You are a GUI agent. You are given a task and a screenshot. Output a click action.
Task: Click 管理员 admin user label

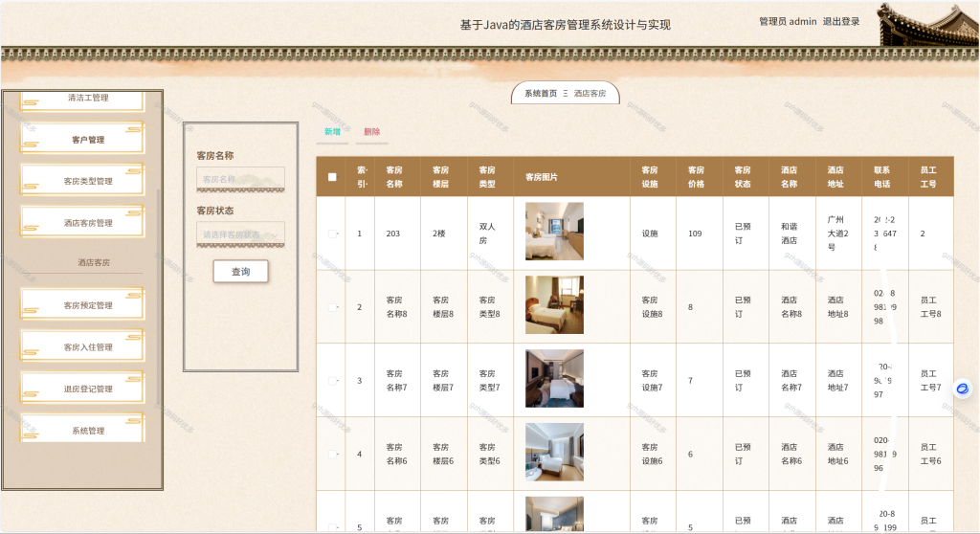[x=788, y=21]
